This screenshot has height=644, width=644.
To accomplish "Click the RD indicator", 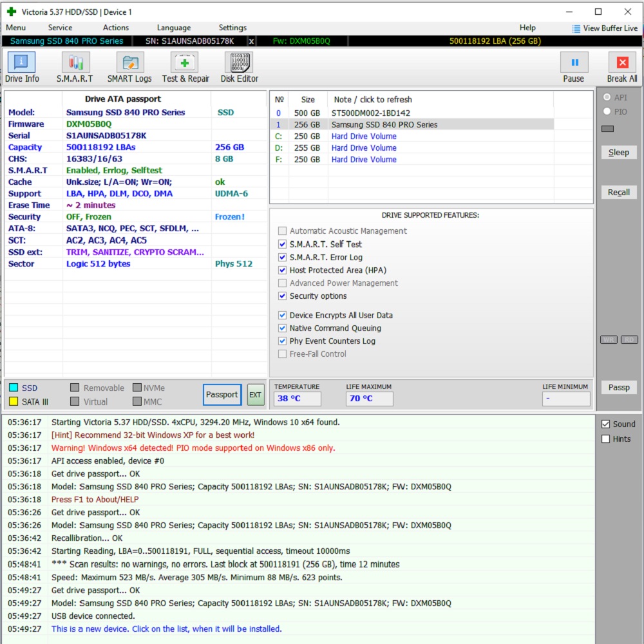I will [629, 339].
